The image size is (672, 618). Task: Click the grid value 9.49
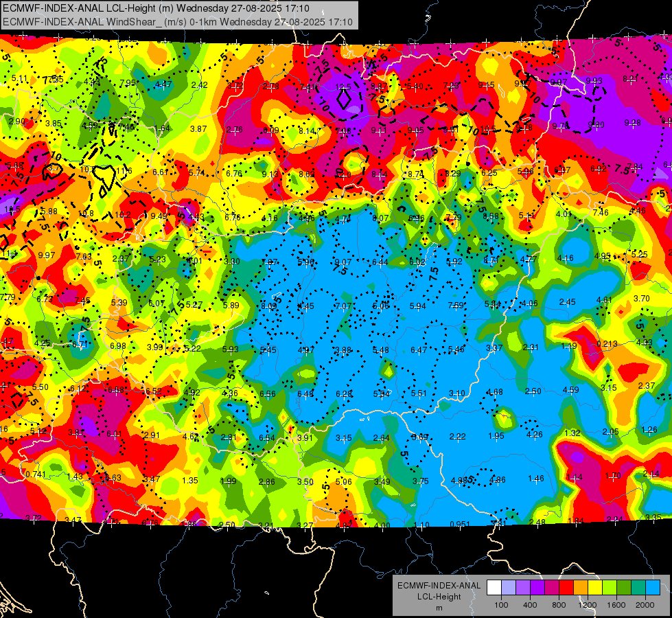point(159,216)
